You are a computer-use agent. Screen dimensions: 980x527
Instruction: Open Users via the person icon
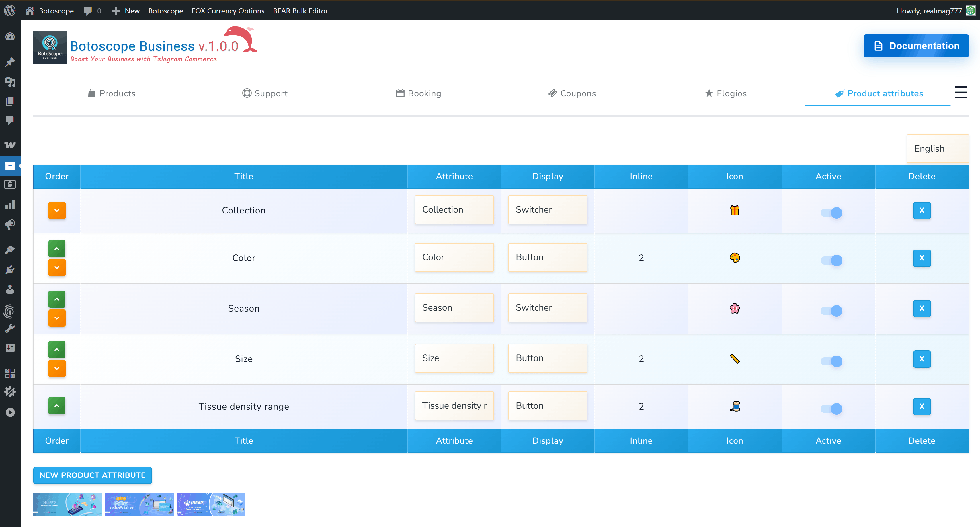pyautogui.click(x=10, y=289)
